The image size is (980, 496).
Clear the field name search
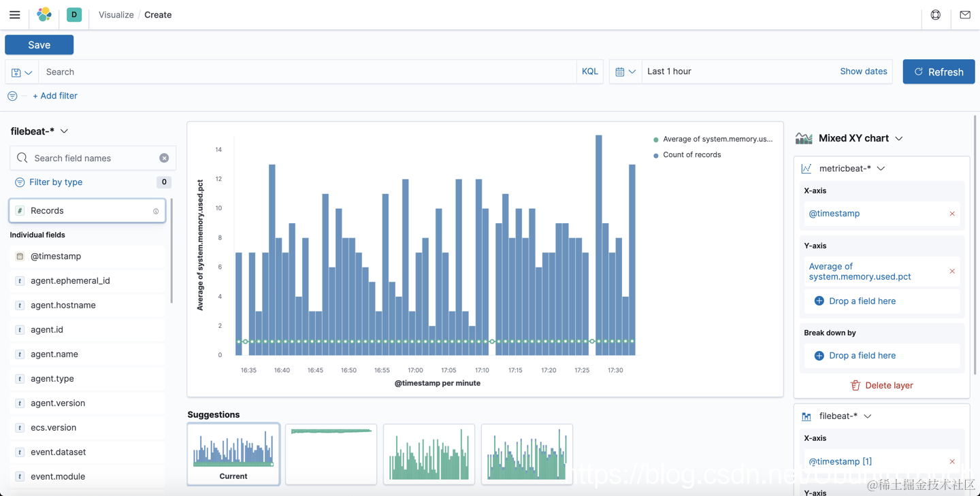pyautogui.click(x=164, y=158)
